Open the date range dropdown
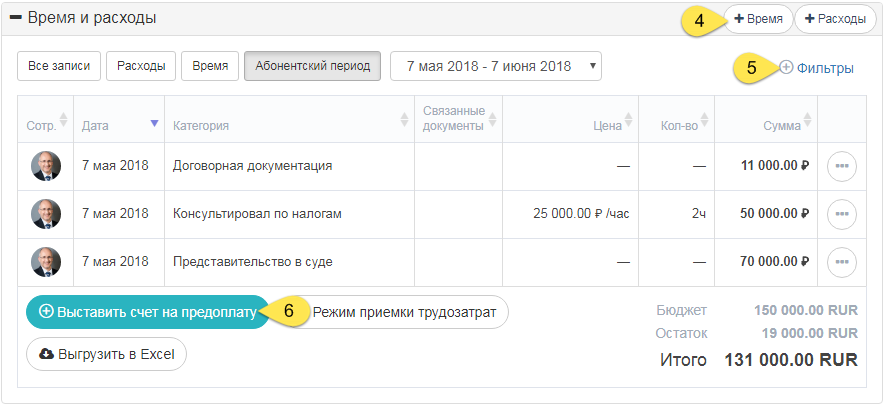The width and height of the screenshot is (886, 406). [x=496, y=66]
